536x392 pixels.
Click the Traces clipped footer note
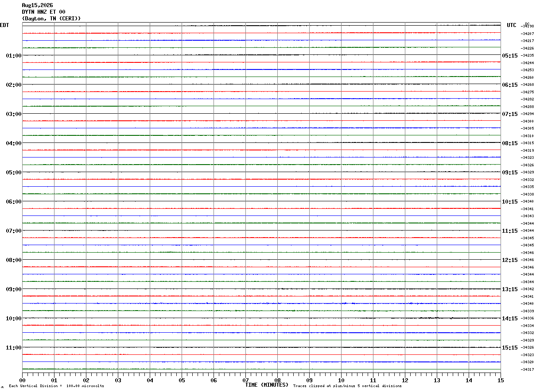tap(347, 386)
